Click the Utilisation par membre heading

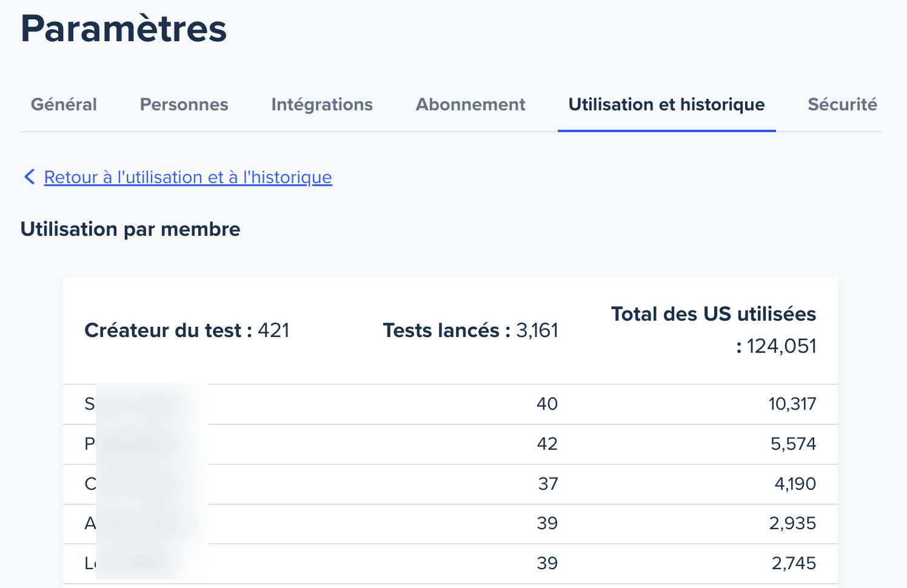point(130,229)
